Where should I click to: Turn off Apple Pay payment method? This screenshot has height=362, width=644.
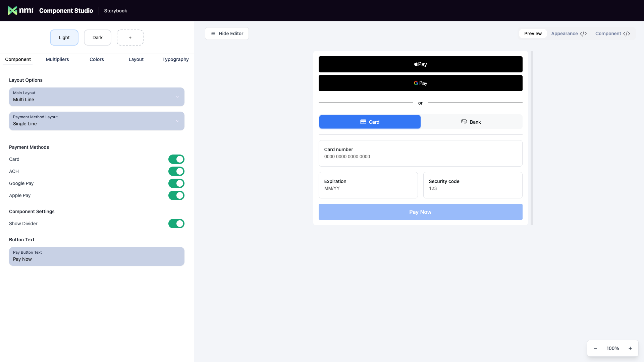pyautogui.click(x=176, y=195)
